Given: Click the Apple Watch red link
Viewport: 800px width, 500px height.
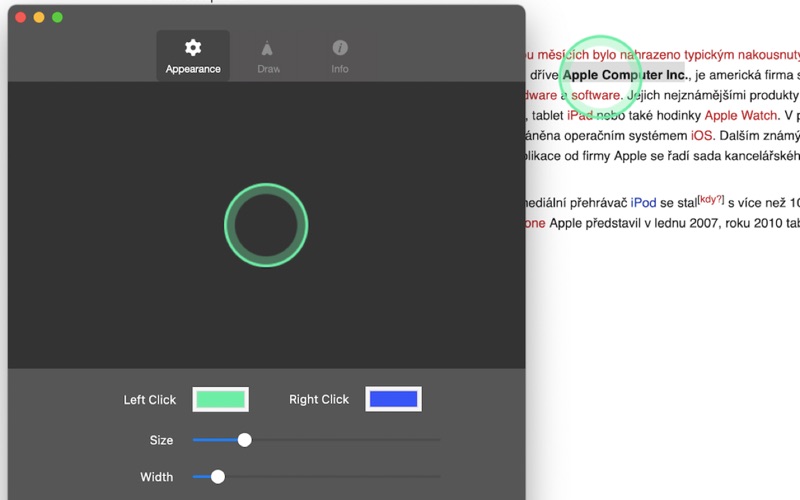Looking at the screenshot, I should [x=740, y=116].
